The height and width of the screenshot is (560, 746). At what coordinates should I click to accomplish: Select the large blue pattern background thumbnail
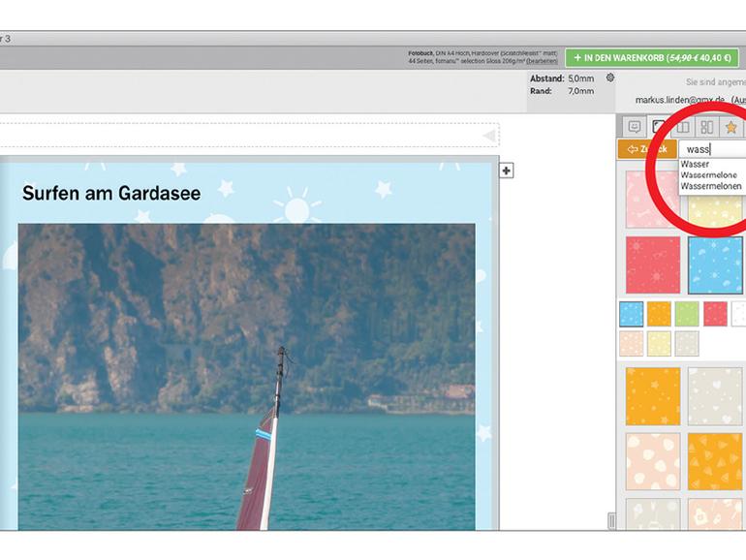(x=715, y=265)
